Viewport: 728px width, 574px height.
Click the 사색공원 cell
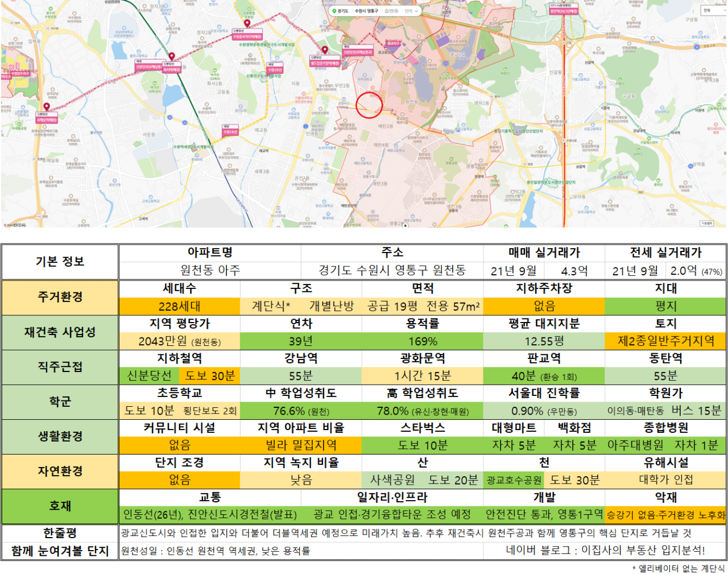392,480
